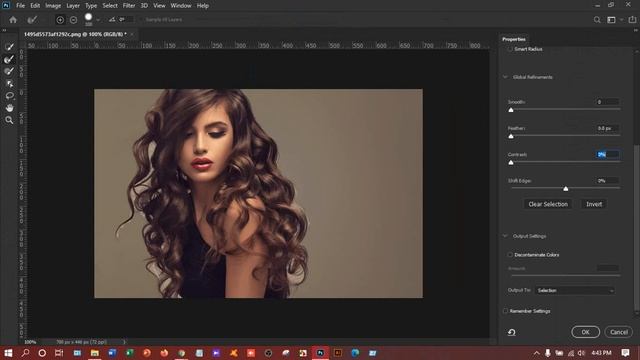Open the View menu
Viewport: 640px width, 360px height.
159,6
